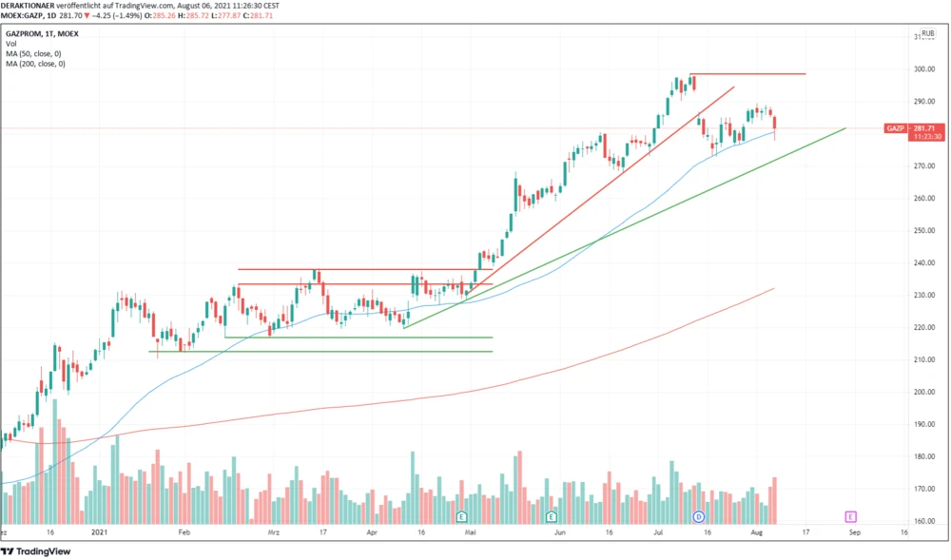Click the 11:23:30 bar countdown label
This screenshot has height=560, width=951.
click(926, 137)
